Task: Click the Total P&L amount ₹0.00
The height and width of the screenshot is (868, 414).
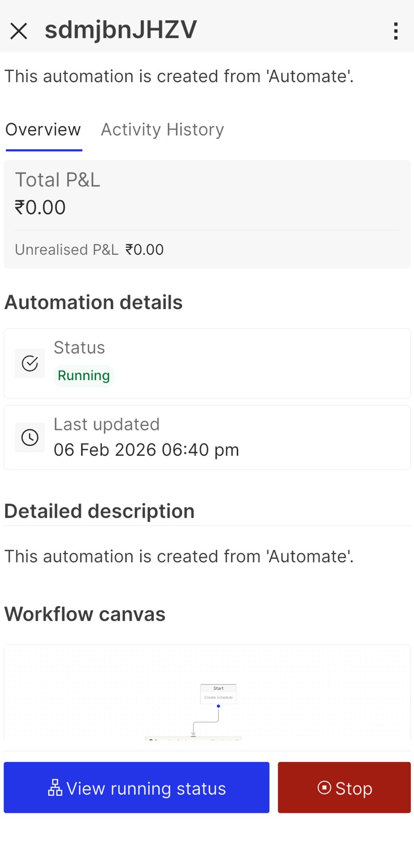Action: coord(40,207)
